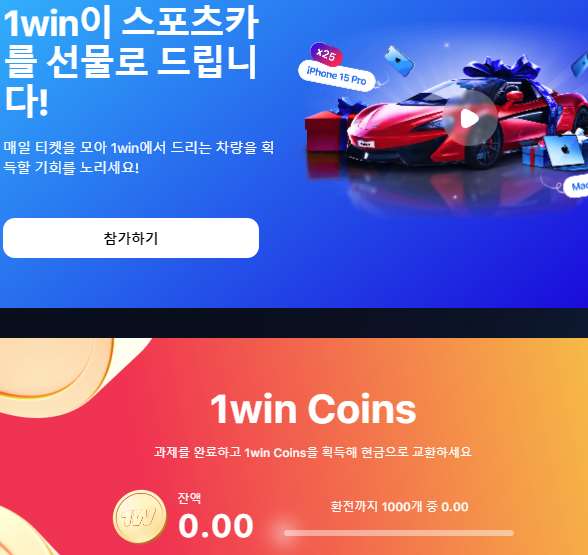The image size is (588, 555).
Task: Click the floating blue iPhone image
Action: [399, 61]
